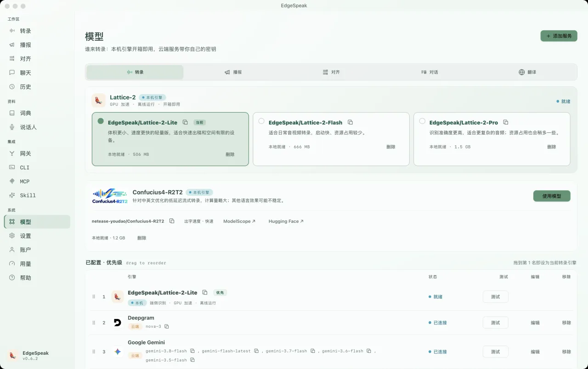The height and width of the screenshot is (369, 588).
Task: Select the Lattice-2-Lite radio button
Action: pos(101,121)
